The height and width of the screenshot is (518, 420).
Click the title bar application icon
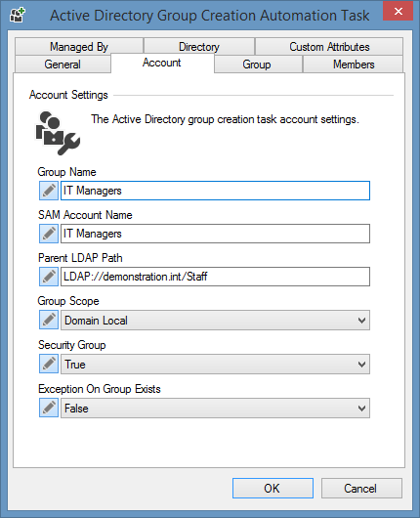(x=18, y=16)
